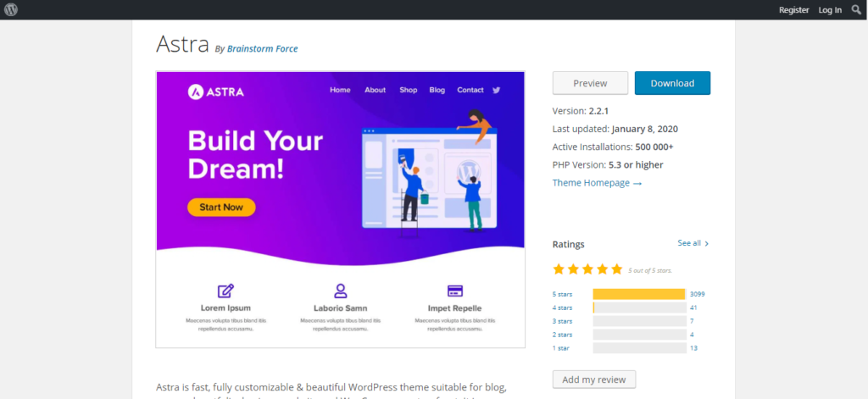
Task: Click the Build Your Dream! headline
Action: (255, 154)
